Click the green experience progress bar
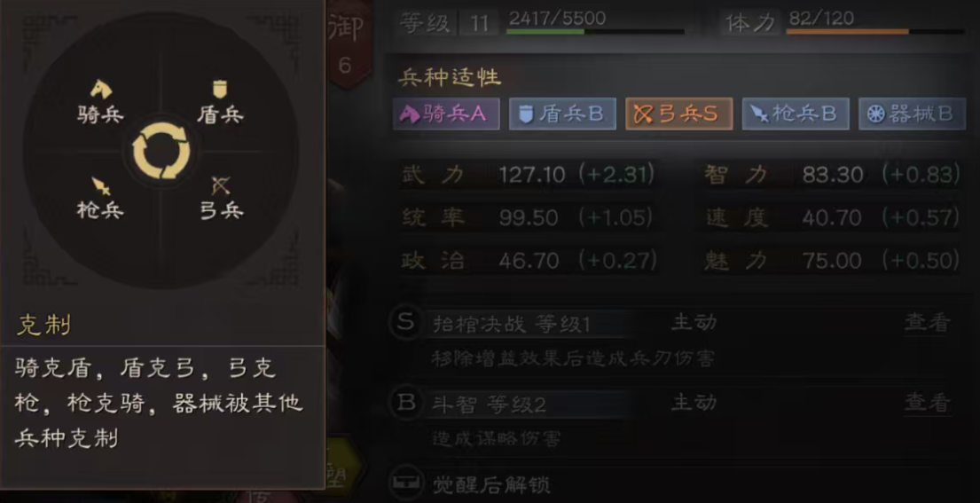This screenshot has height=503, width=980. tap(595, 31)
